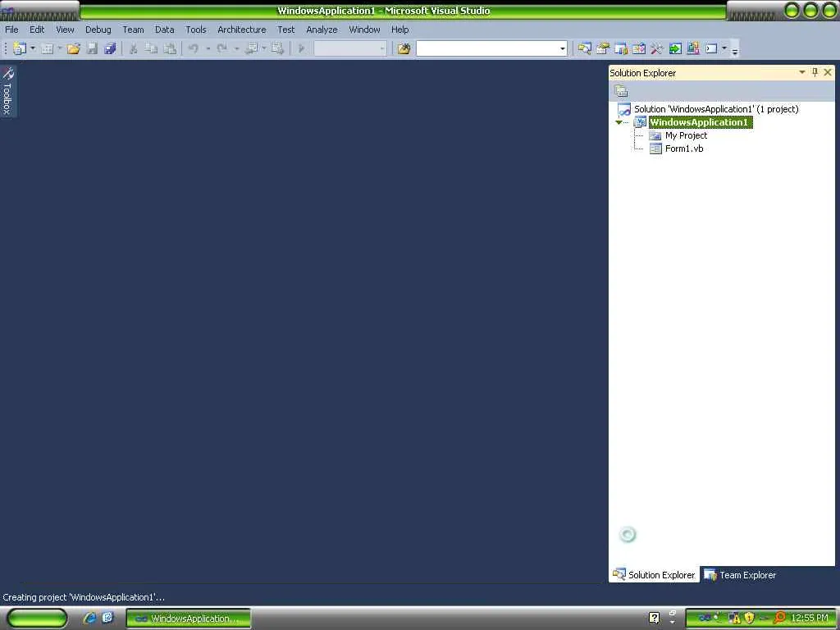The image size is (840, 630).
Task: Click the Open File folder icon
Action: point(73,48)
